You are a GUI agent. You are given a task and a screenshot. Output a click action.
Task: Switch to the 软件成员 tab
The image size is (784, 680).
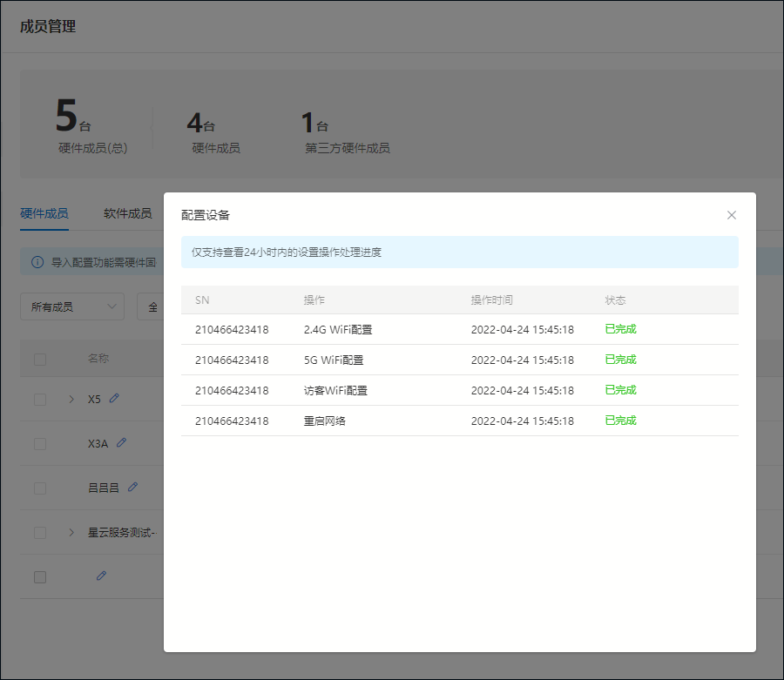coord(127,213)
